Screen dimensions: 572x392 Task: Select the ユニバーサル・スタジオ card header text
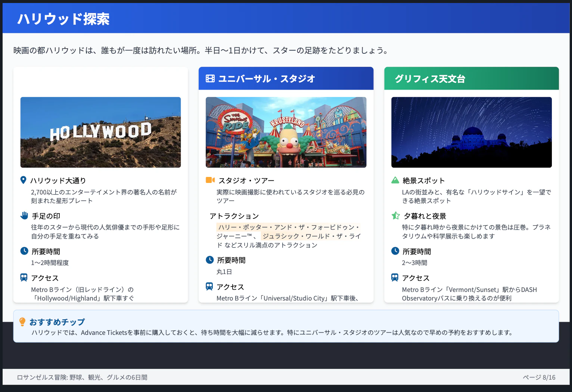267,79
